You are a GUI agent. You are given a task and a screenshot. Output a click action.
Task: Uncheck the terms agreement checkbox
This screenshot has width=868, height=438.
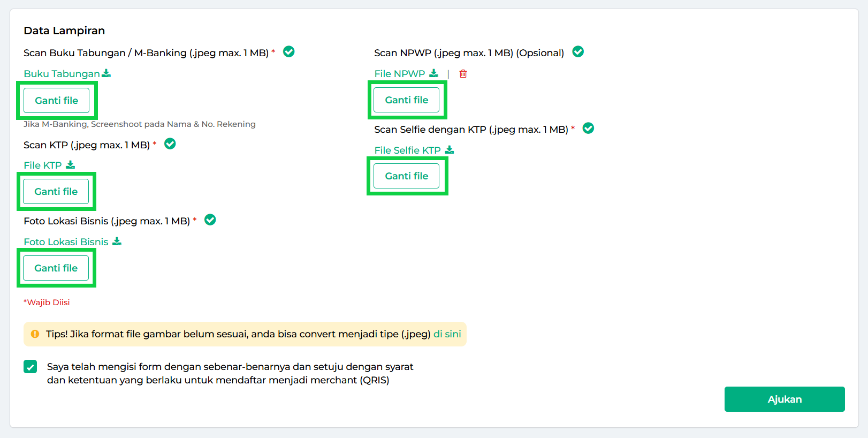31,367
